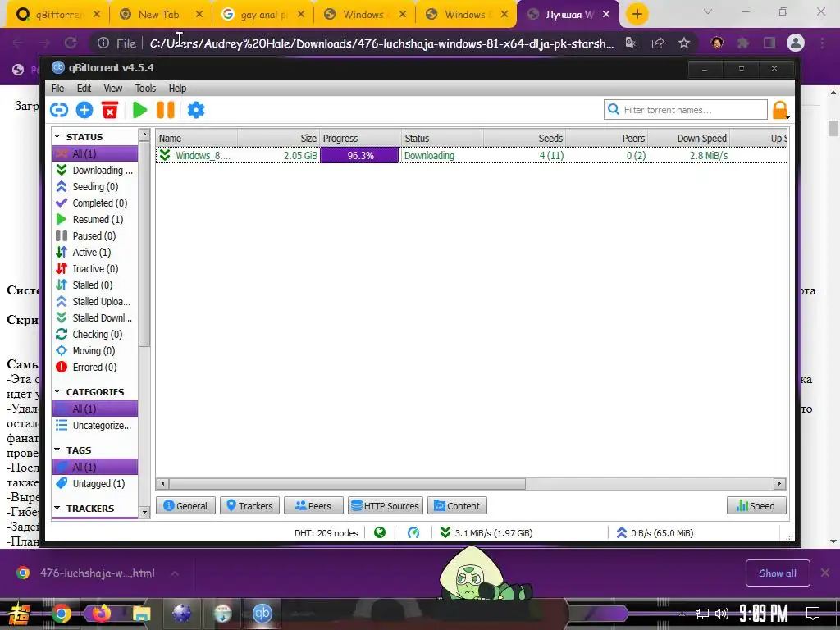Sort by the Name column header
Screen dimensions: 840x630
[x=197, y=138]
